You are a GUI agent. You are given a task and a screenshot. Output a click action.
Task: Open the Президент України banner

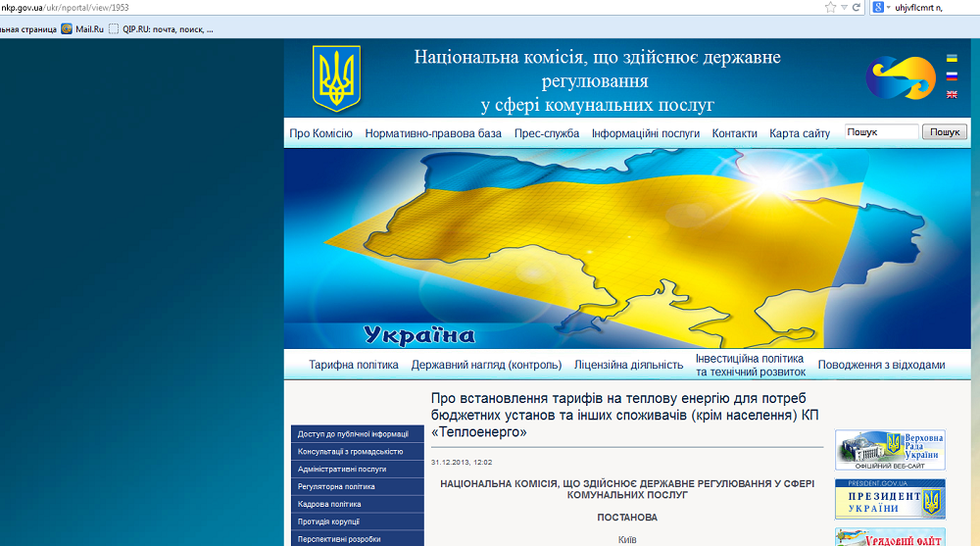coord(890,499)
